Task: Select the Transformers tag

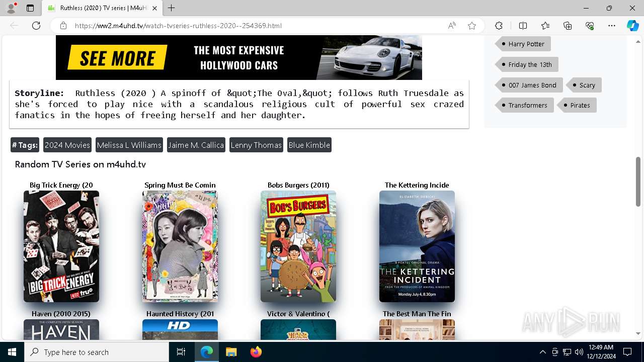Action: click(x=524, y=105)
